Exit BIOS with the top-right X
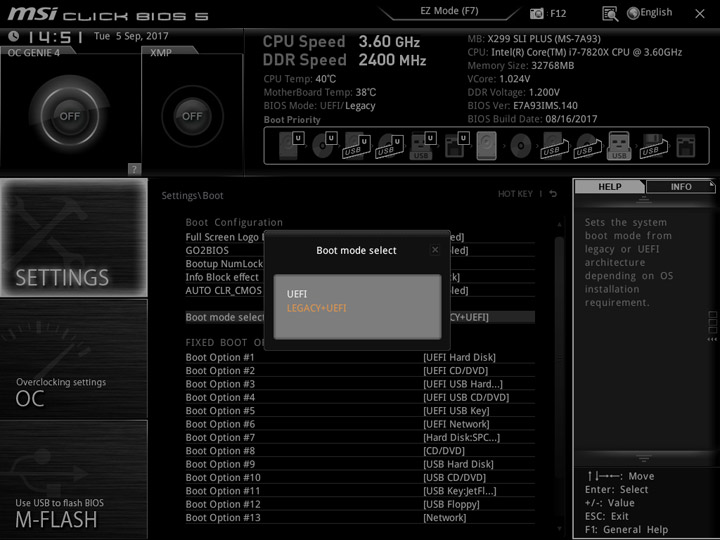720x540 pixels. tap(700, 14)
